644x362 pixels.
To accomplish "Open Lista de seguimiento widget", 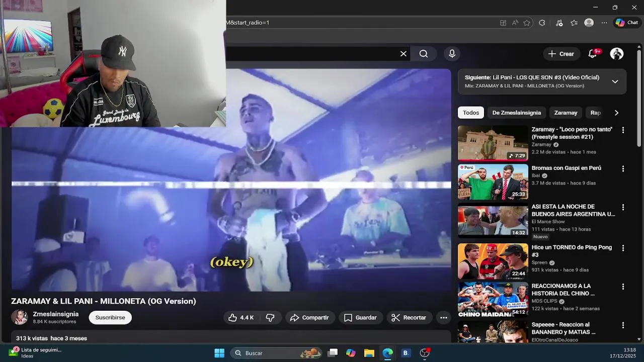I will click(x=35, y=352).
